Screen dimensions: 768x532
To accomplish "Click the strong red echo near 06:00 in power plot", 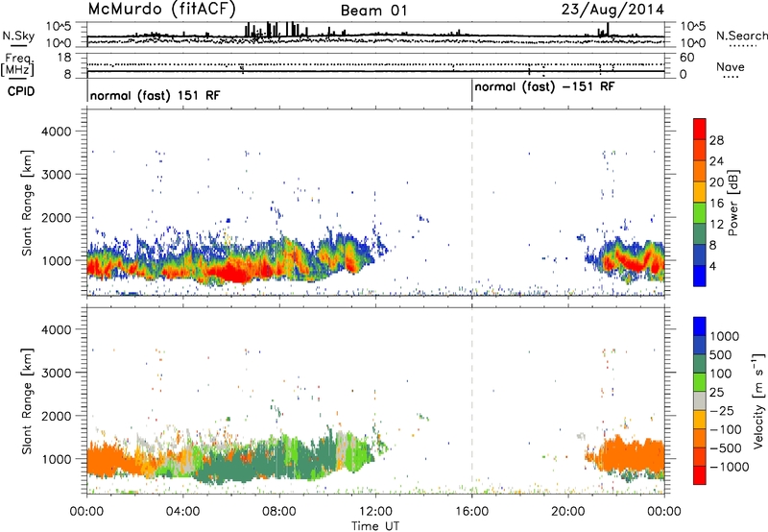I will [232, 272].
